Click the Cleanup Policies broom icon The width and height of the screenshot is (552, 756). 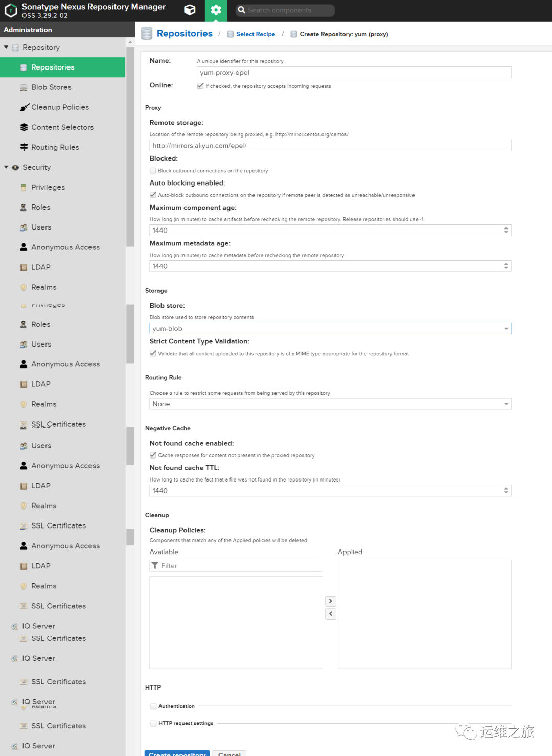(24, 107)
